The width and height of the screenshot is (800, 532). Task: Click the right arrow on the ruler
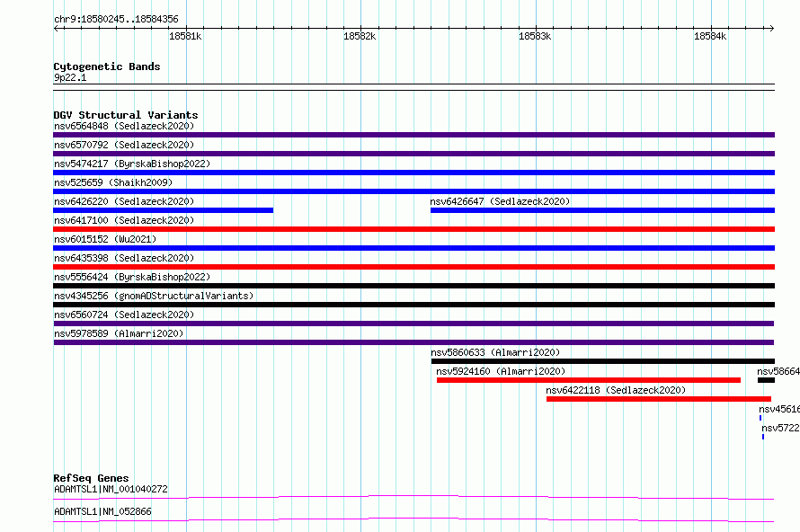[x=772, y=28]
